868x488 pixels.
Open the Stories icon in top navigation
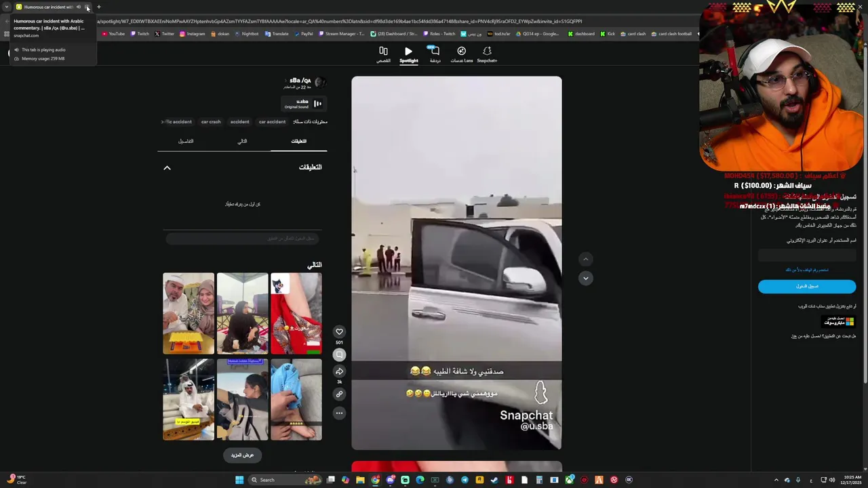[x=383, y=54]
